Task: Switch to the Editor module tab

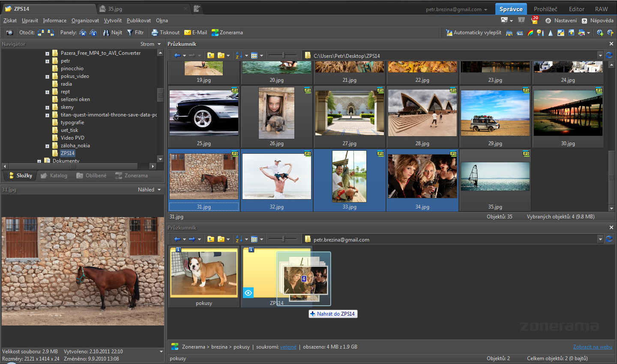Action: 577,9
